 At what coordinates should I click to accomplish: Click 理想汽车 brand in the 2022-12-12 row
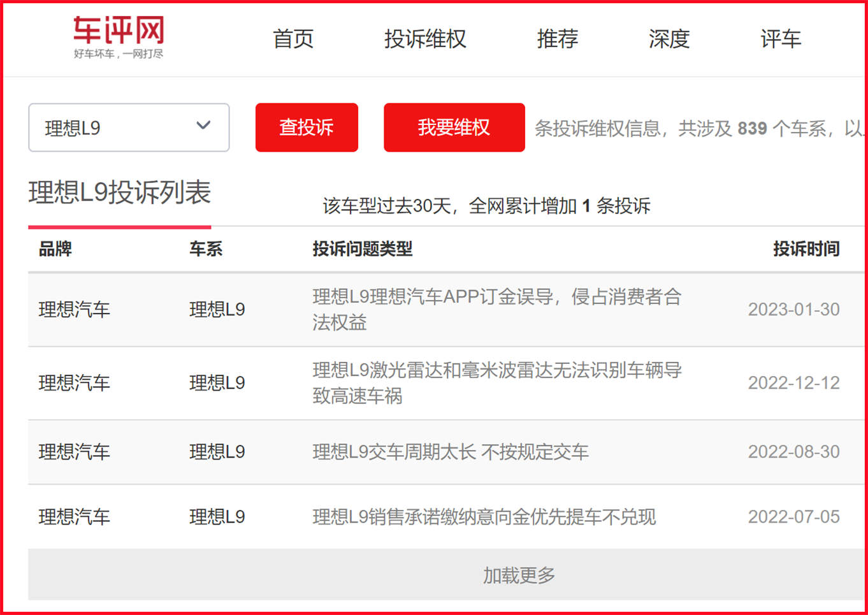(75, 383)
